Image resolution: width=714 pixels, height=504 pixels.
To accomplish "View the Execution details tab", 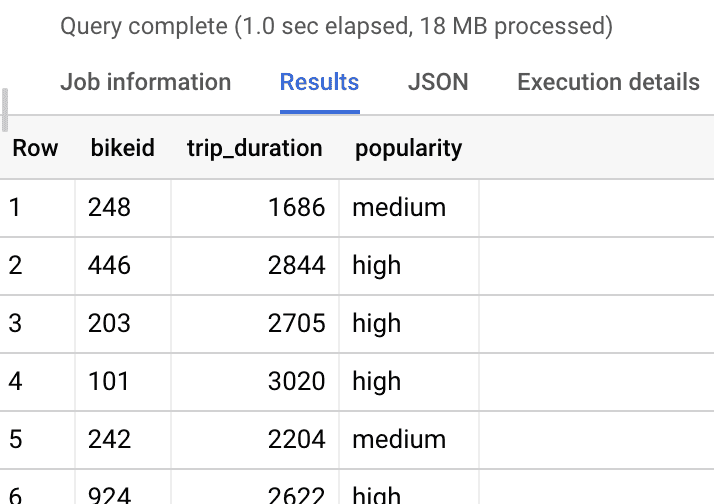I will click(x=608, y=82).
